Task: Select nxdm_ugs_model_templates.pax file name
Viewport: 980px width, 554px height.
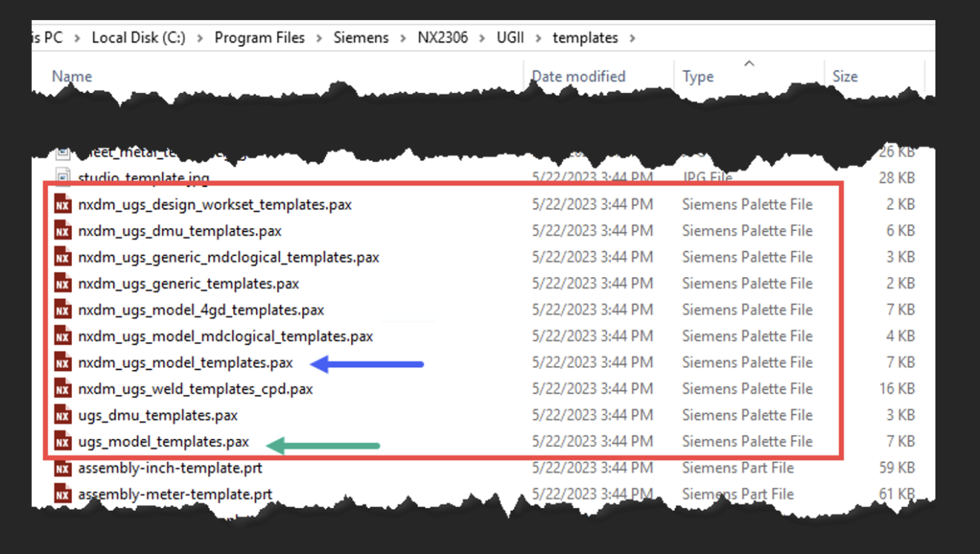Action: (x=185, y=362)
